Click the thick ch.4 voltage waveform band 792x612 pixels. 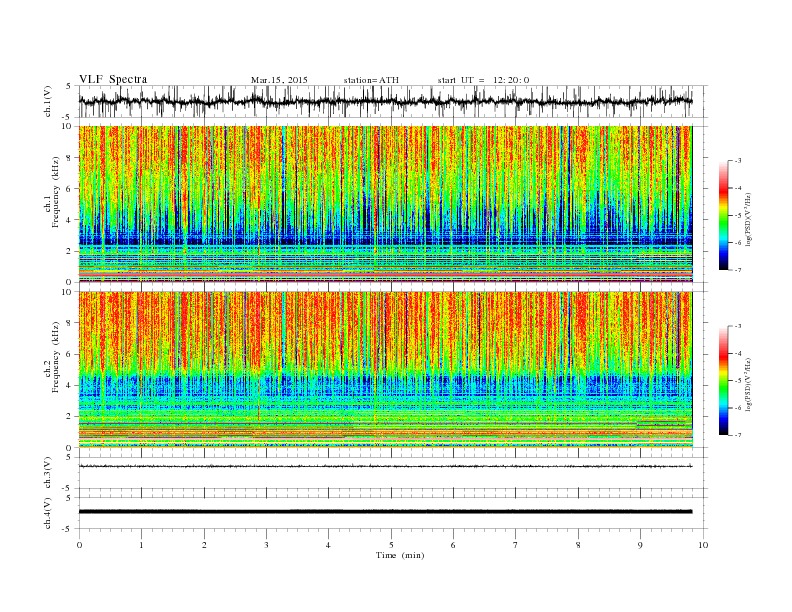385,512
